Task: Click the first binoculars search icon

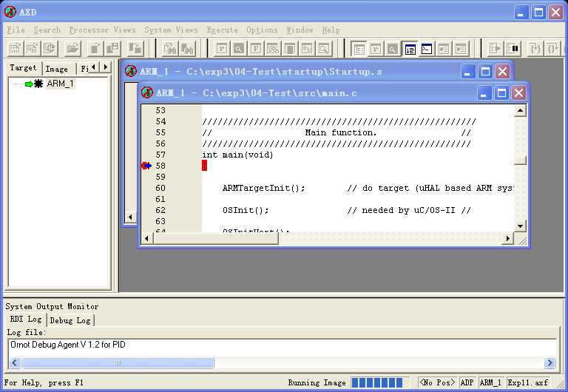Action: tap(170, 48)
